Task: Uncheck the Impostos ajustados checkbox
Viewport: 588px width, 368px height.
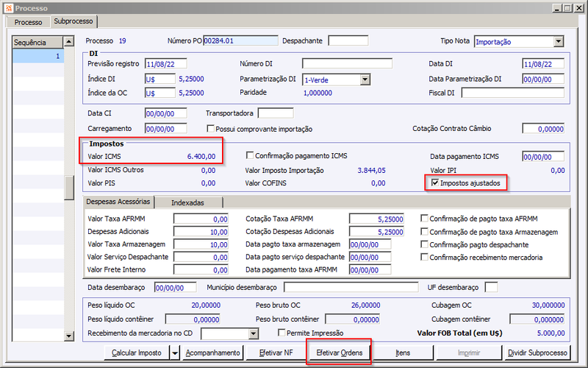Action: (435, 183)
